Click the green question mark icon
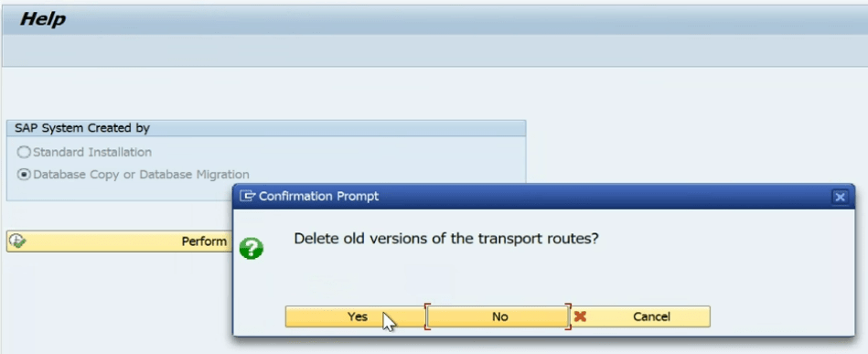The width and height of the screenshot is (868, 354). coord(252,250)
